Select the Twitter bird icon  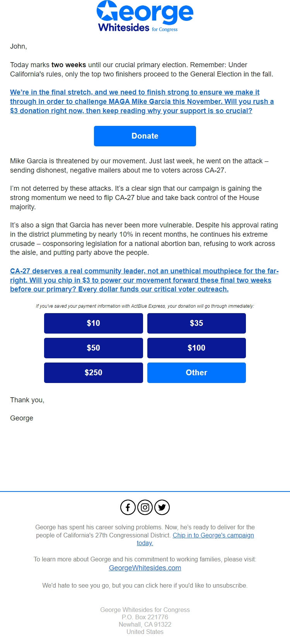point(162,507)
